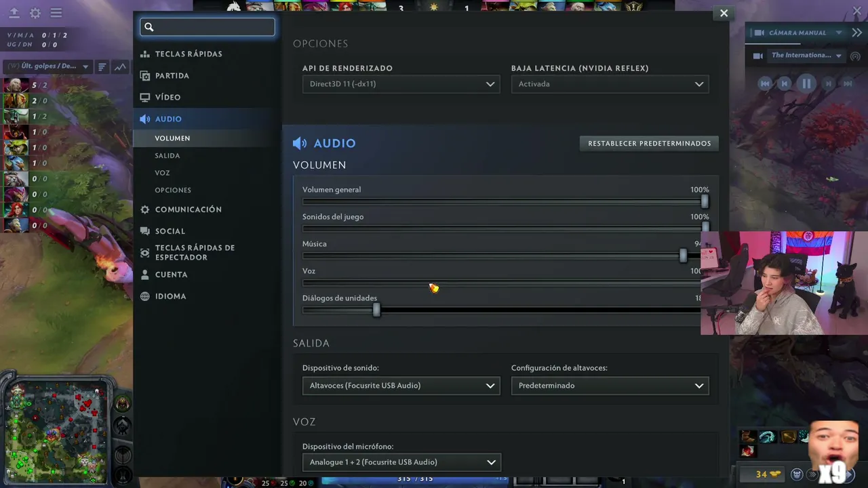
Task: Jump to Voz audio subsection
Action: click(x=162, y=173)
